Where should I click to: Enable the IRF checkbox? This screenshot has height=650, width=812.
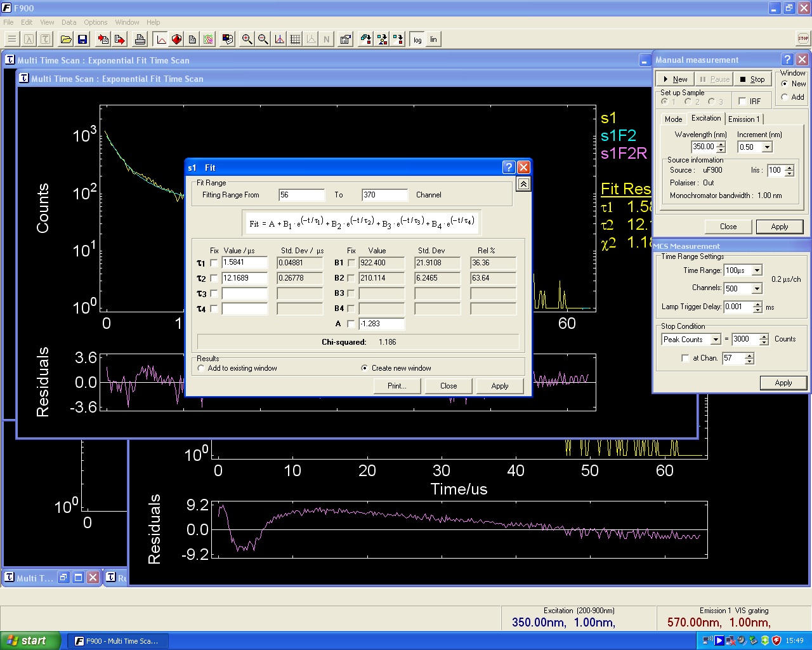click(x=742, y=102)
